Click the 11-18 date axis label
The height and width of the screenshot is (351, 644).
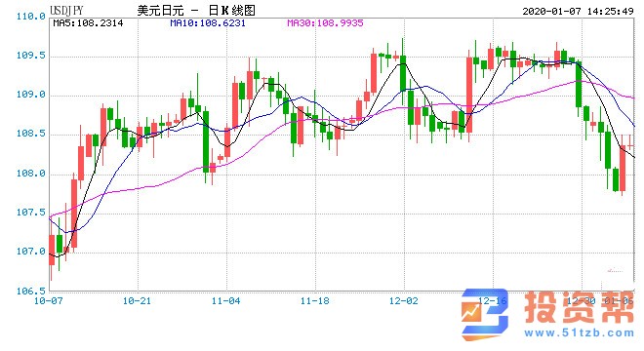315,301
